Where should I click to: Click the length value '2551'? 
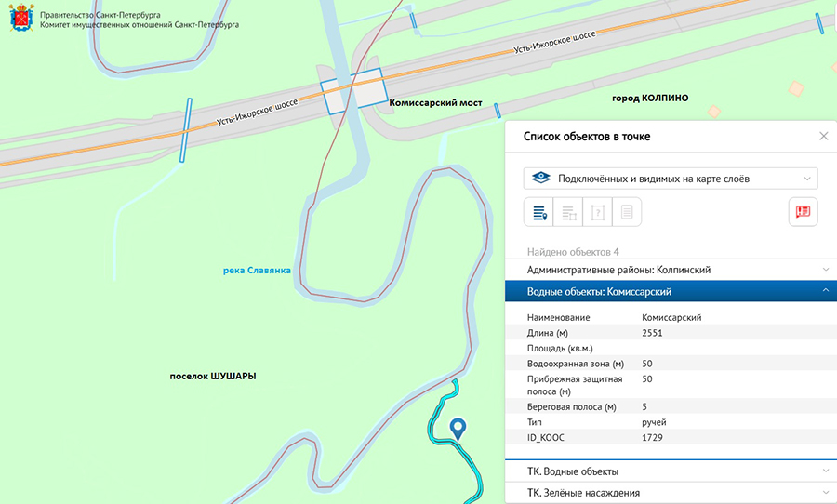(652, 333)
